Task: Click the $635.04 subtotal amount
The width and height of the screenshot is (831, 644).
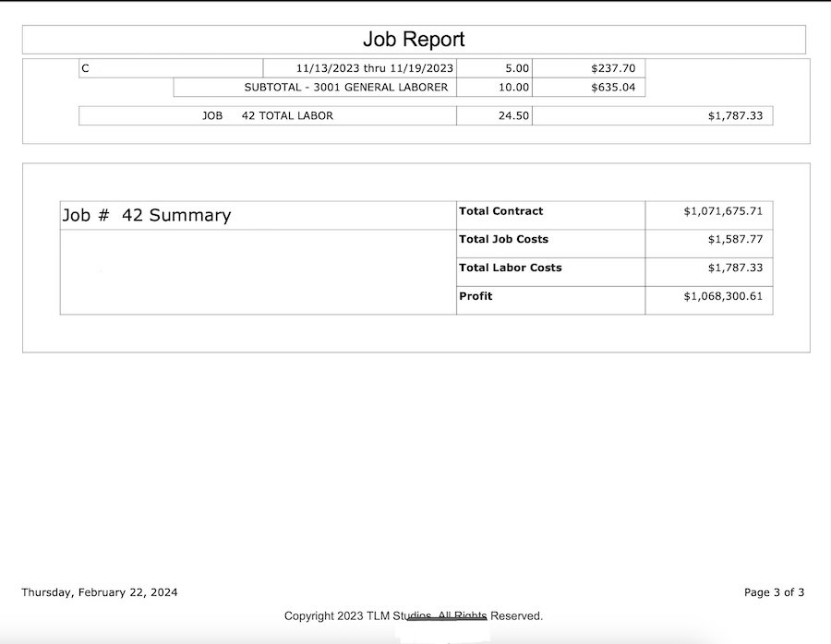Action: (612, 88)
